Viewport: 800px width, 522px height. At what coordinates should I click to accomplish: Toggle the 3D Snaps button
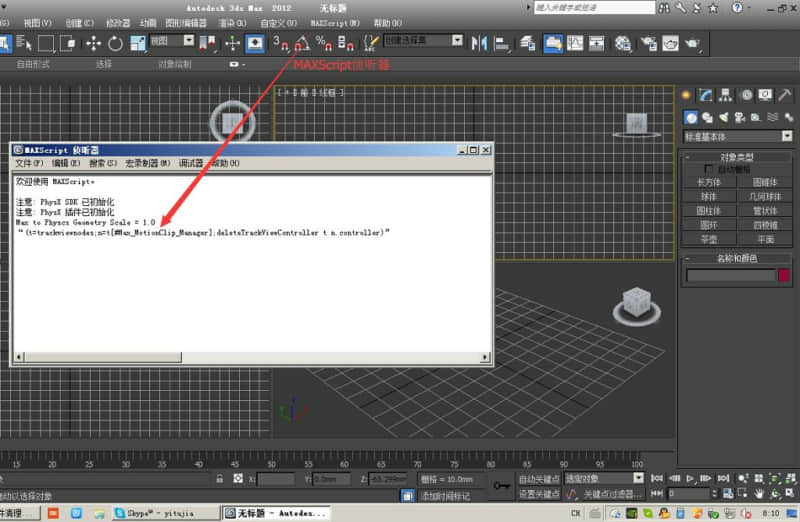click(280, 43)
